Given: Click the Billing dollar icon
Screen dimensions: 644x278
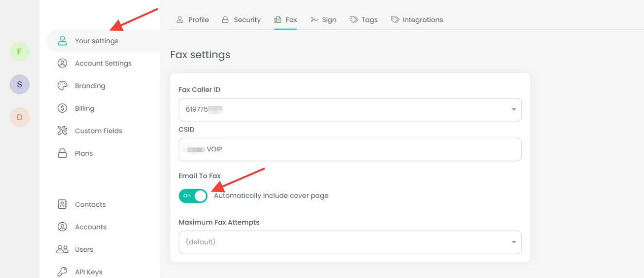Looking at the screenshot, I should point(62,108).
